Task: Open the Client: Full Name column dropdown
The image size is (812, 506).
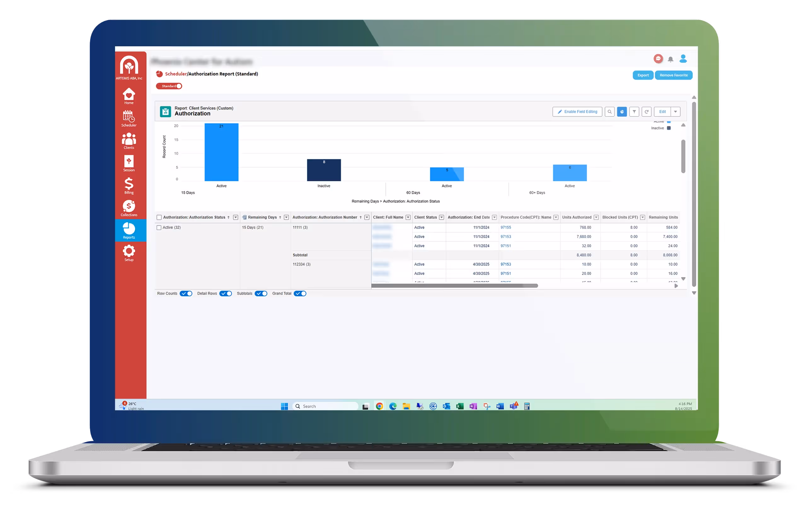Action: (x=408, y=217)
